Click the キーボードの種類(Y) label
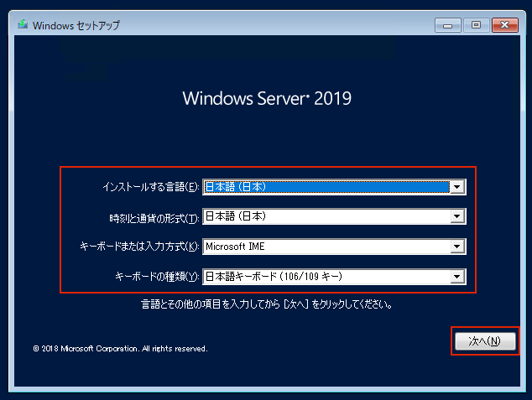 pyautogui.click(x=157, y=277)
